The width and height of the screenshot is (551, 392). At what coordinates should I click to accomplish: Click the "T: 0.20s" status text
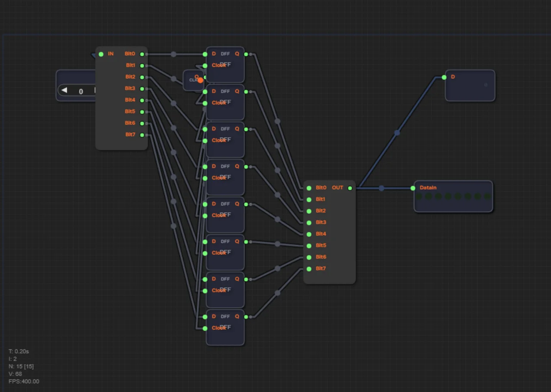[19, 352]
